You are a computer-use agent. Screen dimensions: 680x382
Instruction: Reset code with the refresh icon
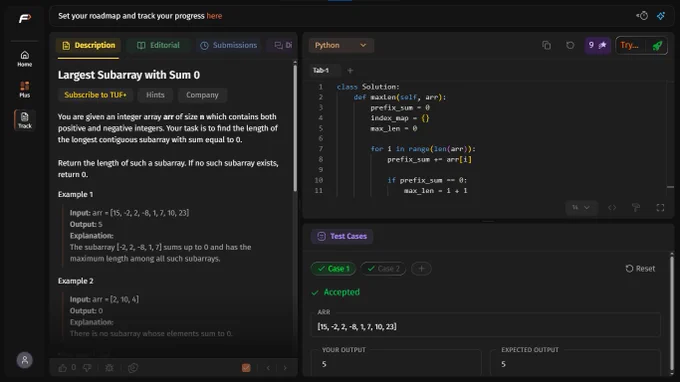click(570, 45)
